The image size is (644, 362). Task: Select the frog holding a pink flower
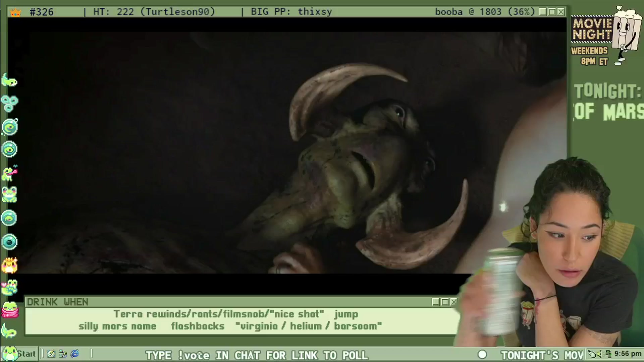9,287
